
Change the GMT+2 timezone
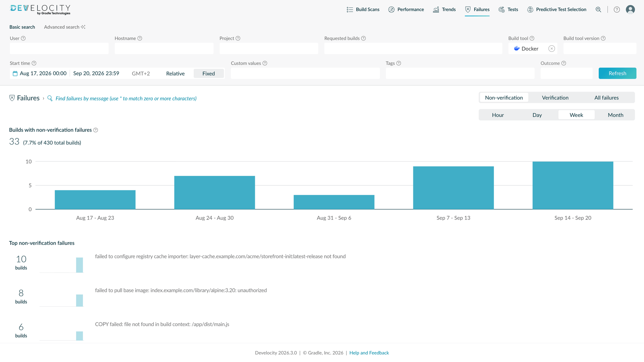[x=141, y=74]
